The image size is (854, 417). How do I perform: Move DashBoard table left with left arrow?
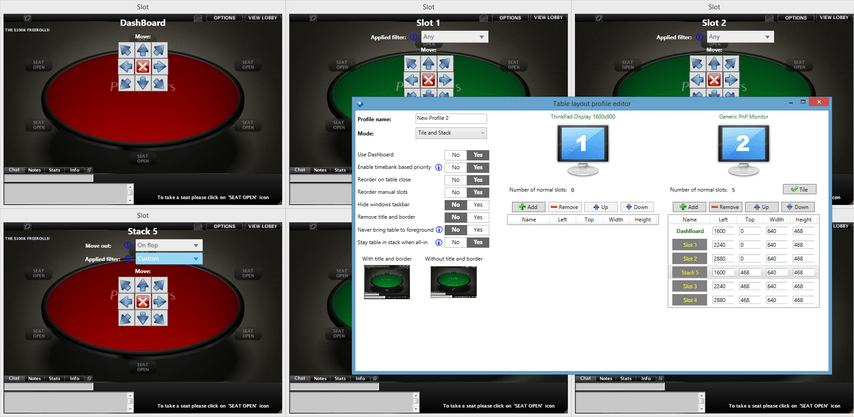click(126, 67)
